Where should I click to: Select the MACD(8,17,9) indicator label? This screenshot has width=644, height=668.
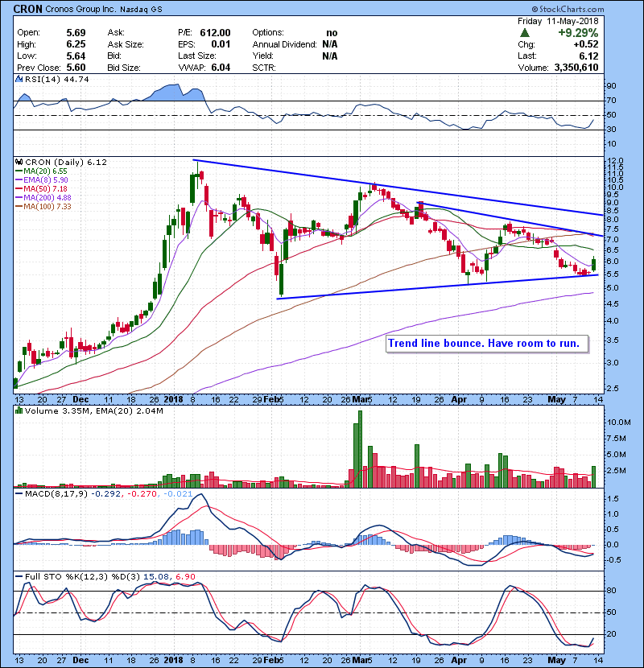click(x=56, y=494)
